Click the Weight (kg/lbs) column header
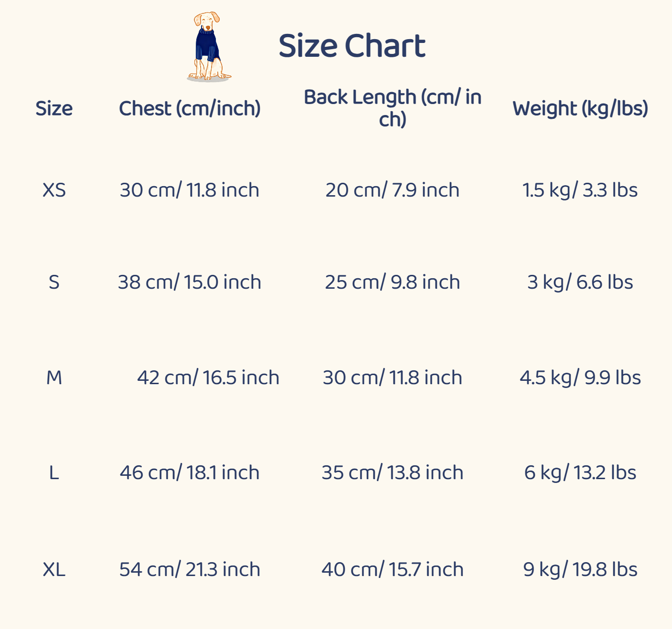672x629 pixels. [580, 108]
